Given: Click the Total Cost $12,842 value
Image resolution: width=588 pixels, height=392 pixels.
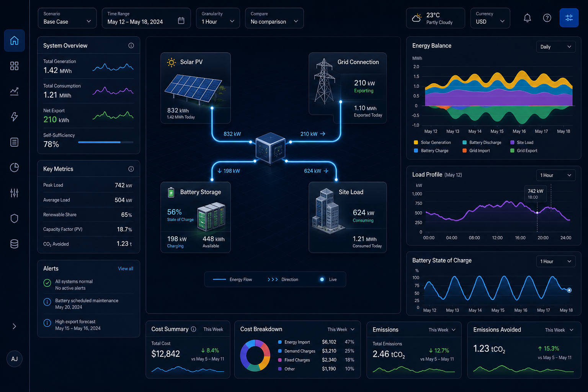Looking at the screenshot, I should [165, 354].
